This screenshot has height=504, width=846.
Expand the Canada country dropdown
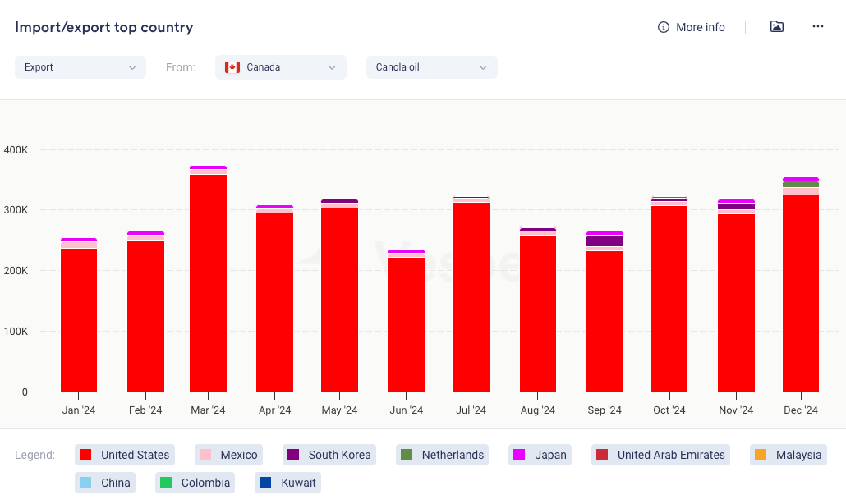coord(281,67)
